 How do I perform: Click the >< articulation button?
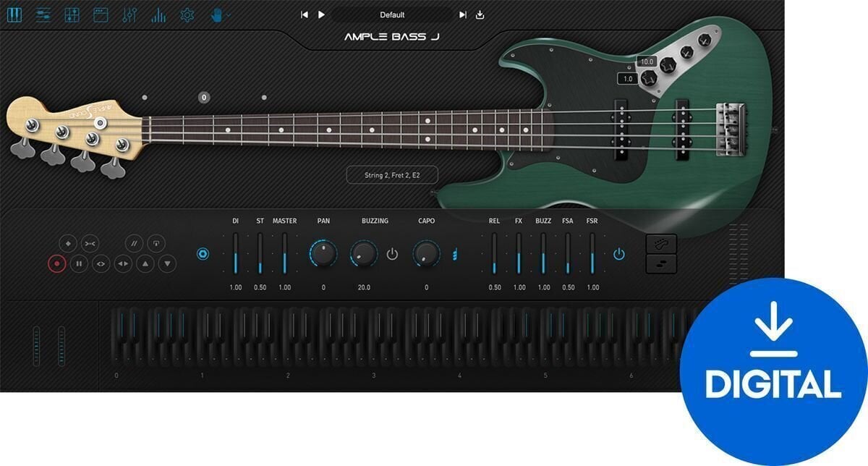pyautogui.click(x=89, y=243)
